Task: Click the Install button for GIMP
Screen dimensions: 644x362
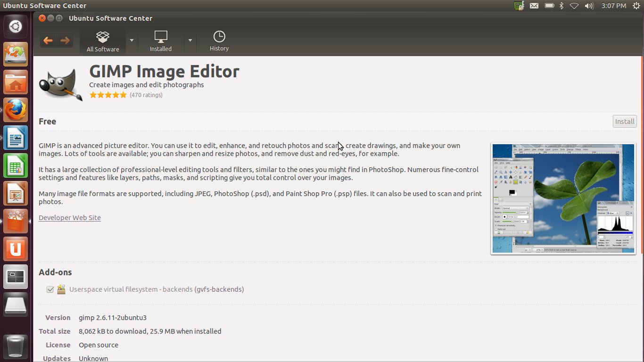Action: [x=625, y=121]
